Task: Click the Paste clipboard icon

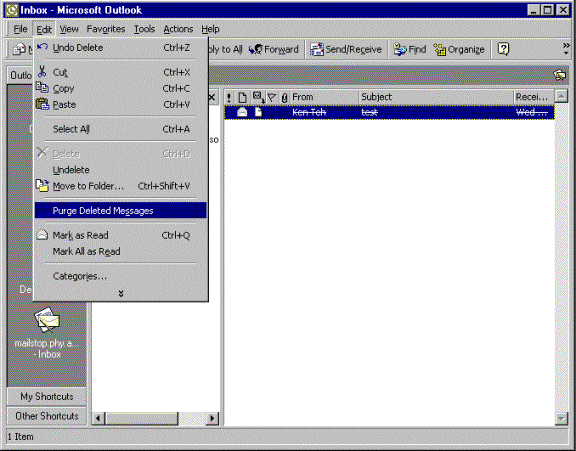Action: click(x=42, y=104)
